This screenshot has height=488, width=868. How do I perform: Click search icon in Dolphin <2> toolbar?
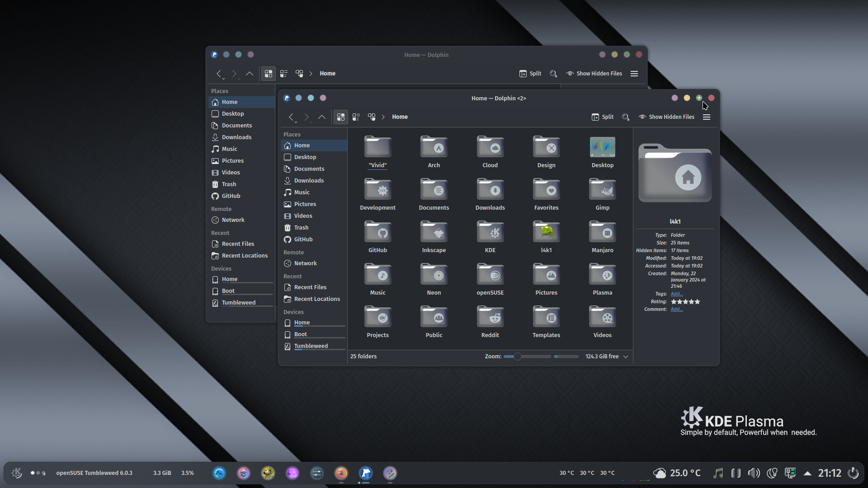[x=626, y=117]
